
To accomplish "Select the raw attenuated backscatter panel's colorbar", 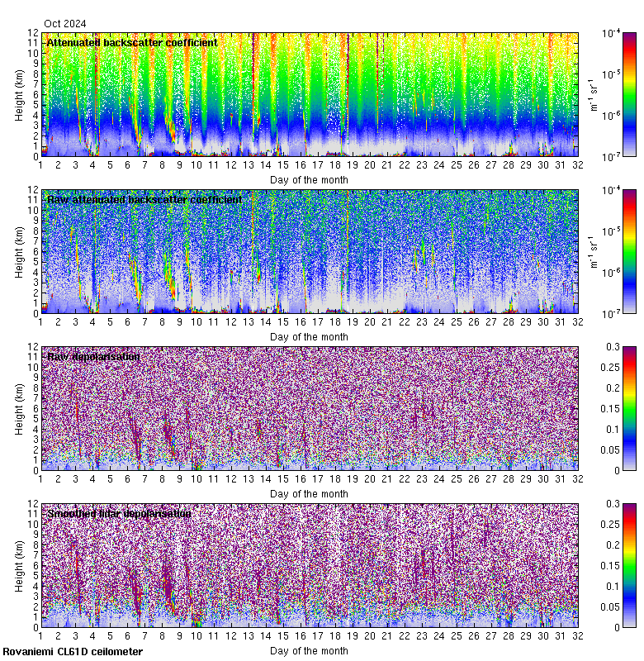I will click(x=606, y=251).
